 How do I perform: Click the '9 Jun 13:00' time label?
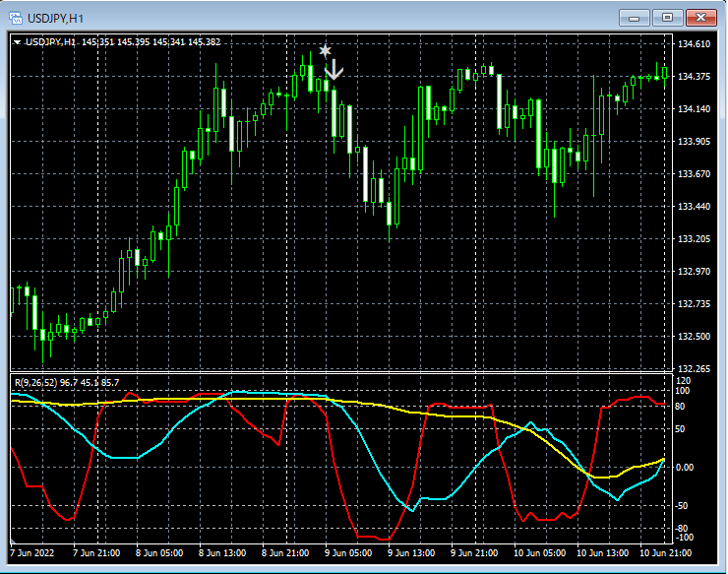[x=411, y=553]
